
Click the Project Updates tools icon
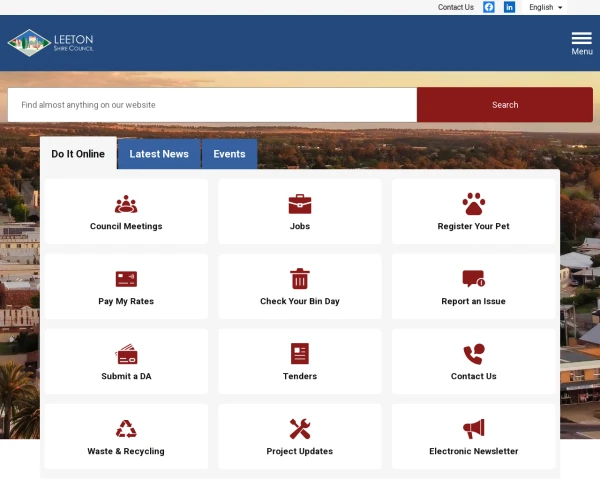300,429
